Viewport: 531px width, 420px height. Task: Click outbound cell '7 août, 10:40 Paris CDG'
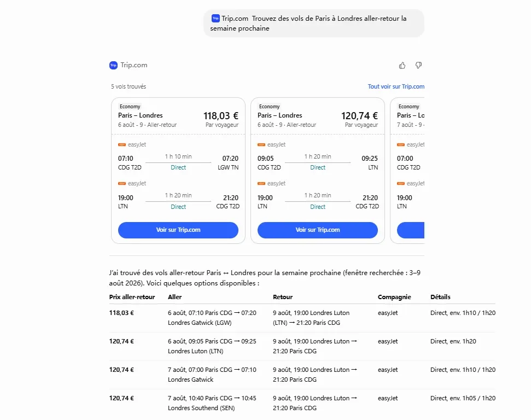[x=212, y=403]
